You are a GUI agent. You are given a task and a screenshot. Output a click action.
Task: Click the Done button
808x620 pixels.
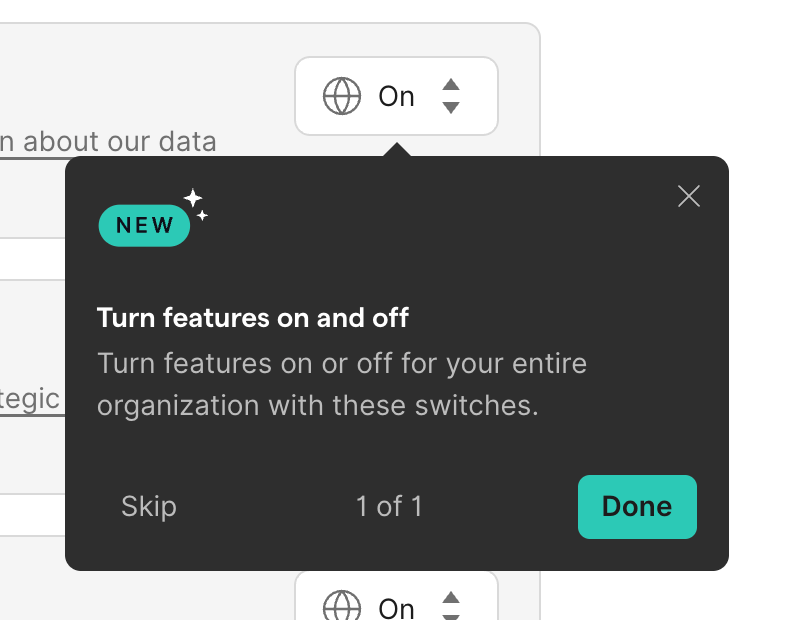[x=637, y=507]
